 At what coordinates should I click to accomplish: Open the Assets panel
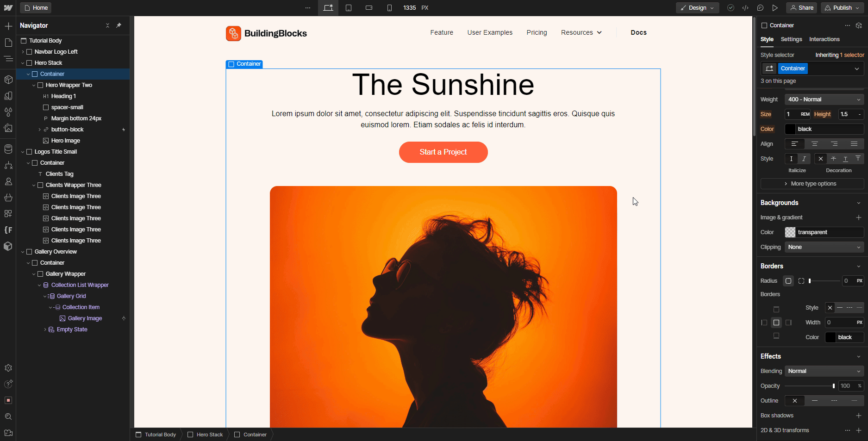(8, 128)
